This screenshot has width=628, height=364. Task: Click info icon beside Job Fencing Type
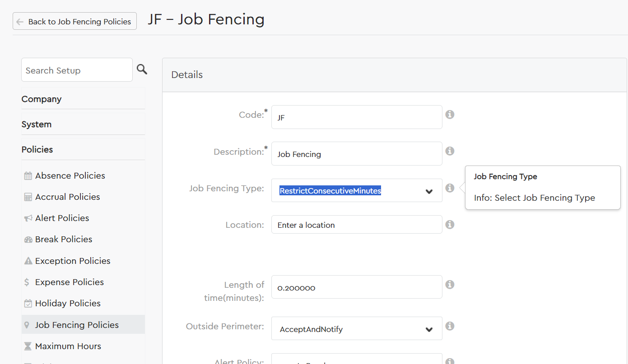click(x=450, y=188)
